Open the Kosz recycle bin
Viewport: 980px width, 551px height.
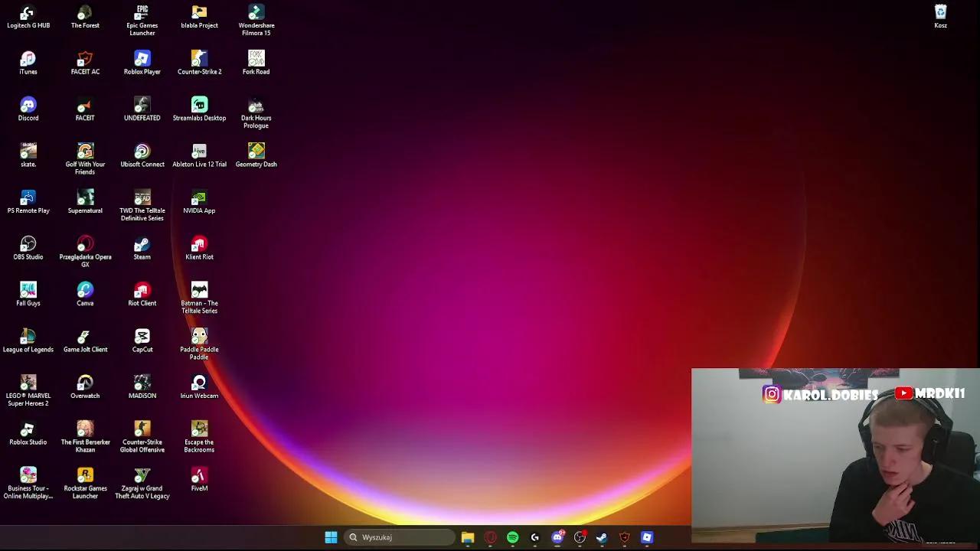tap(940, 14)
